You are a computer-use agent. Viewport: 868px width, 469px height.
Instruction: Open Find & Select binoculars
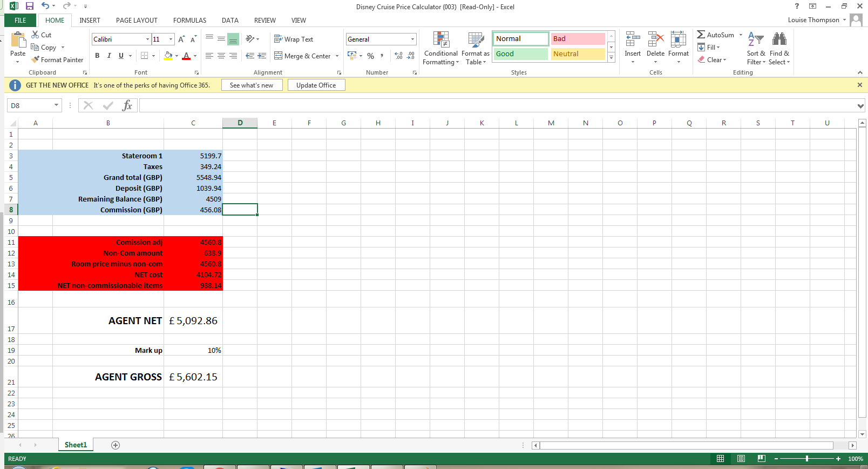[x=779, y=48]
